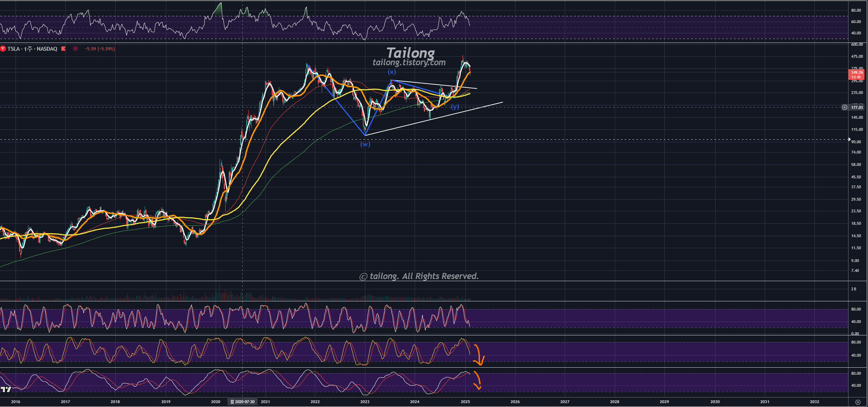Click the TradingView logo in bottom-left corner
This screenshot has height=407, width=868.
(6, 389)
